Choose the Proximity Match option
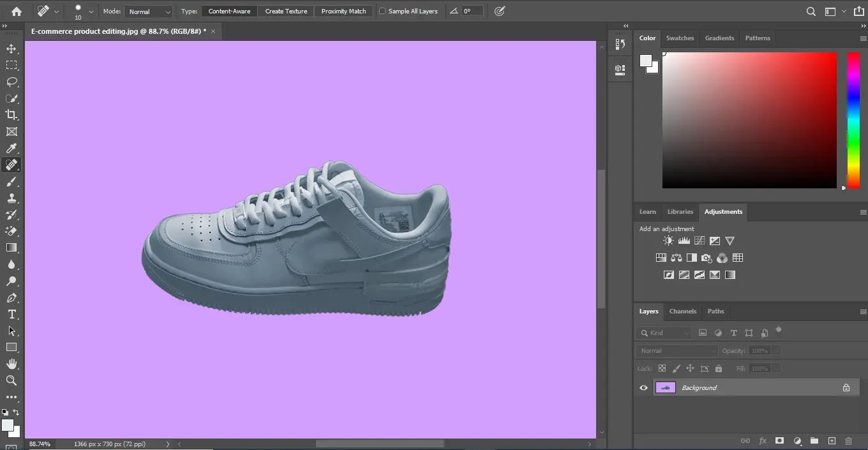868x450 pixels. pos(343,11)
